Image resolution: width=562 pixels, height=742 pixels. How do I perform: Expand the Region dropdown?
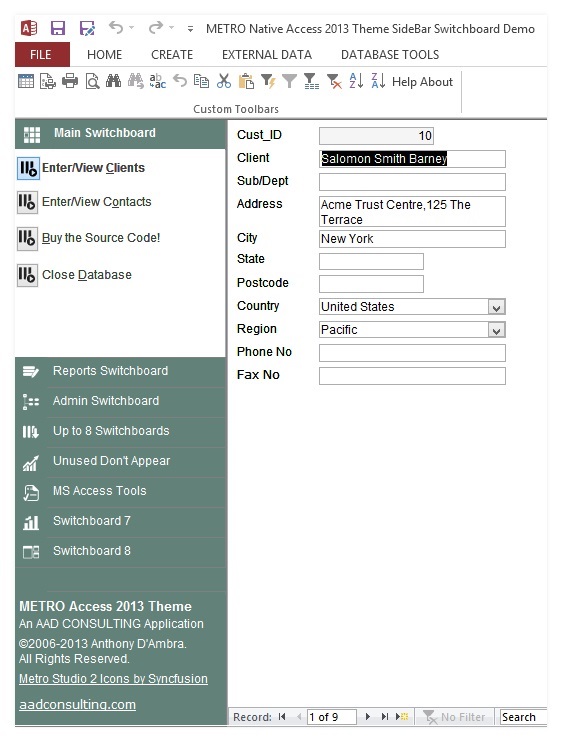496,330
